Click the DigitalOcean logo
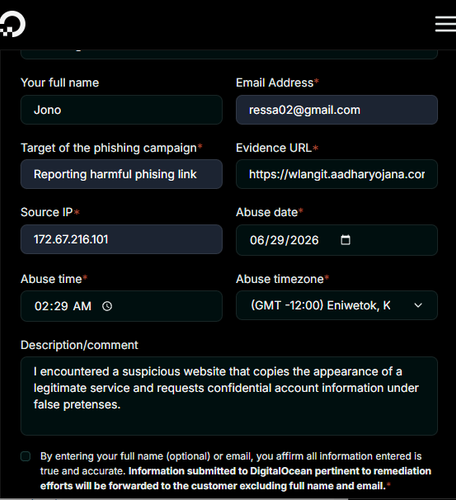This screenshot has width=456, height=500. coord(13,24)
